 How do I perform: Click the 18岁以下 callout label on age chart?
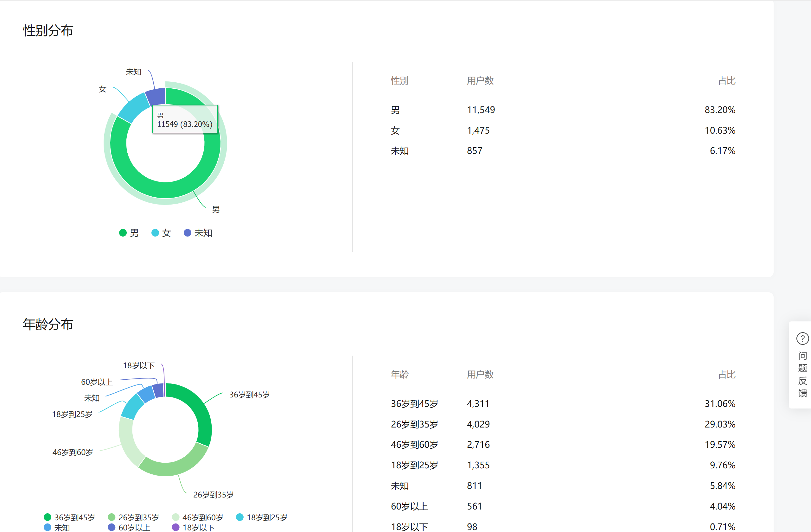pos(139,366)
